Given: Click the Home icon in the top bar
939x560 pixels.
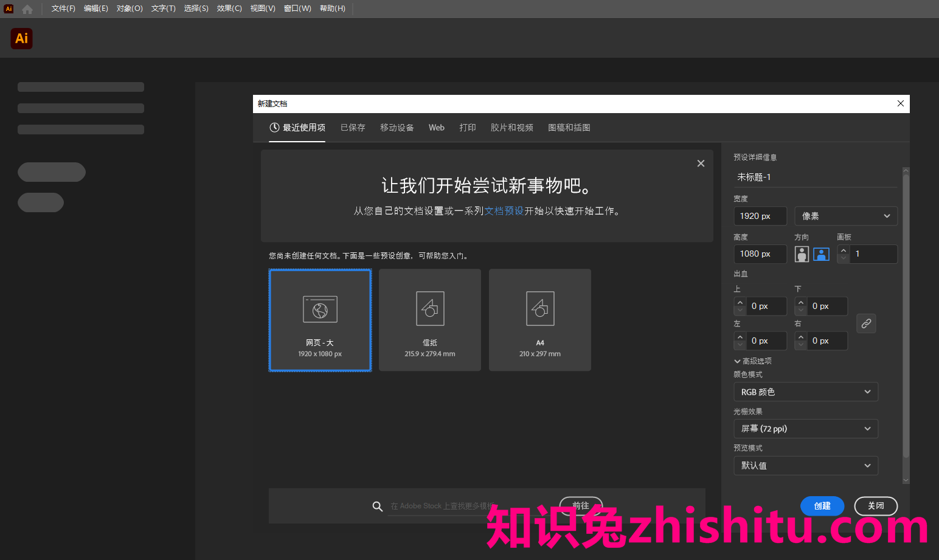Looking at the screenshot, I should [27, 9].
